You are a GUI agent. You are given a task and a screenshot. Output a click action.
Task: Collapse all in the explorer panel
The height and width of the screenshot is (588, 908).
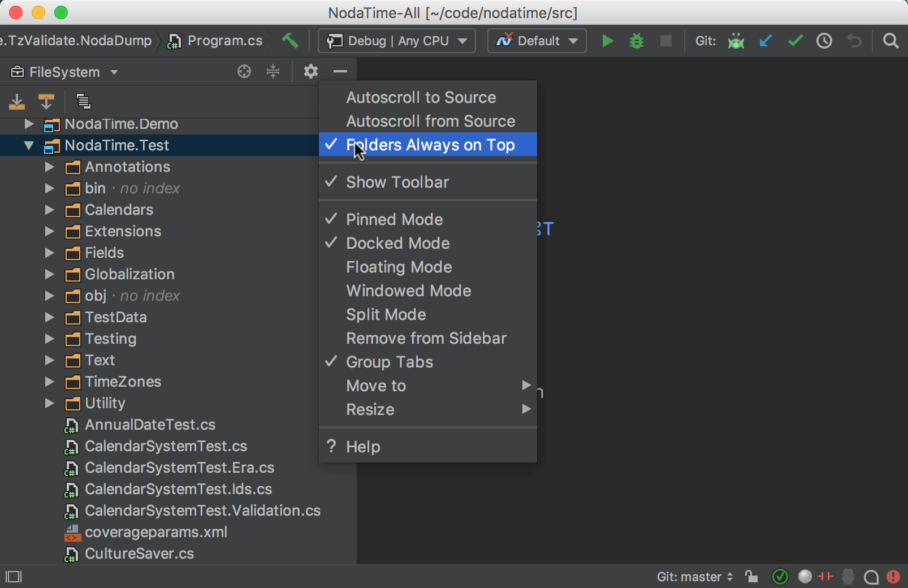pyautogui.click(x=273, y=71)
